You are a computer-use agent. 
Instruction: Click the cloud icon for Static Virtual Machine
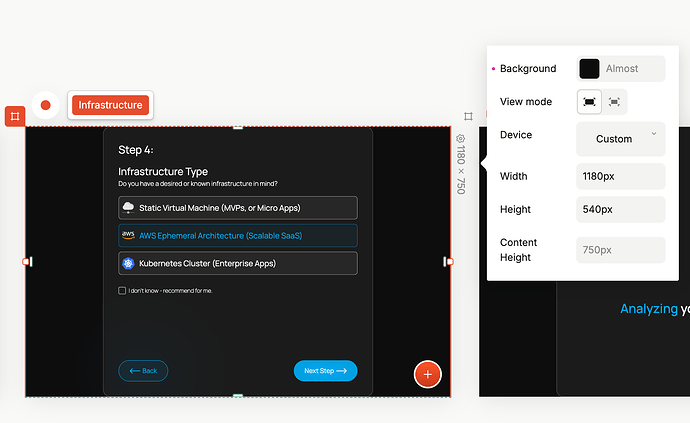coord(128,207)
